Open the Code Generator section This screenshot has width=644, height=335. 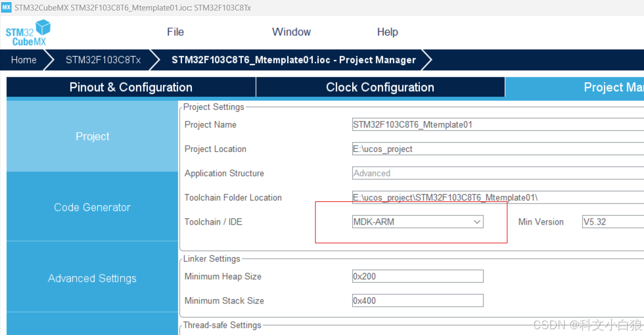click(x=93, y=207)
